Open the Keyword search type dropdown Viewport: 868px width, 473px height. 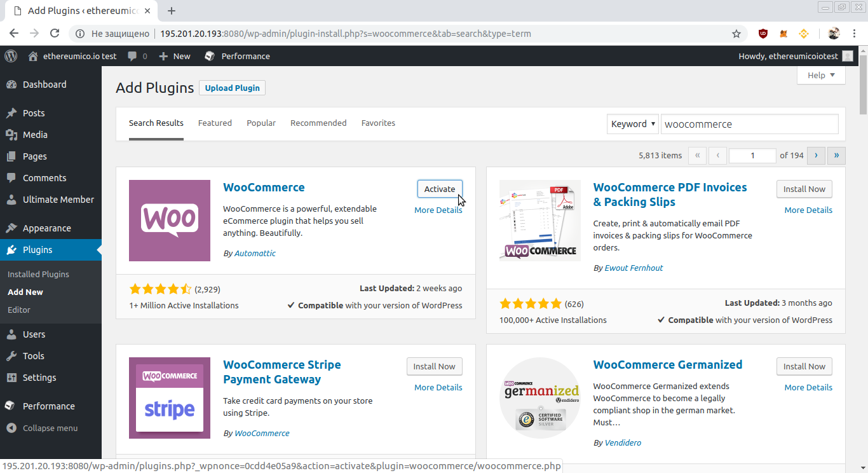634,124
